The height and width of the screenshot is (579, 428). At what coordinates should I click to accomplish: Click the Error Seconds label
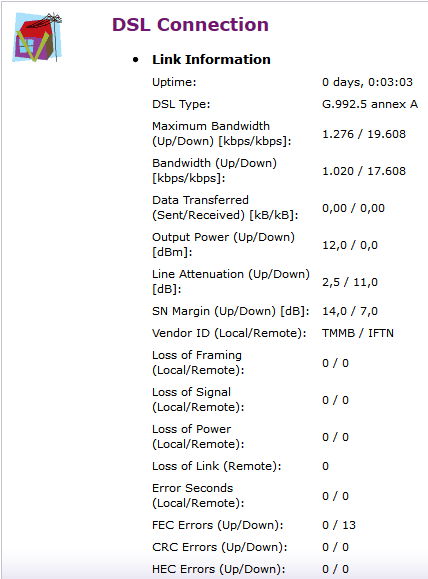[198, 496]
